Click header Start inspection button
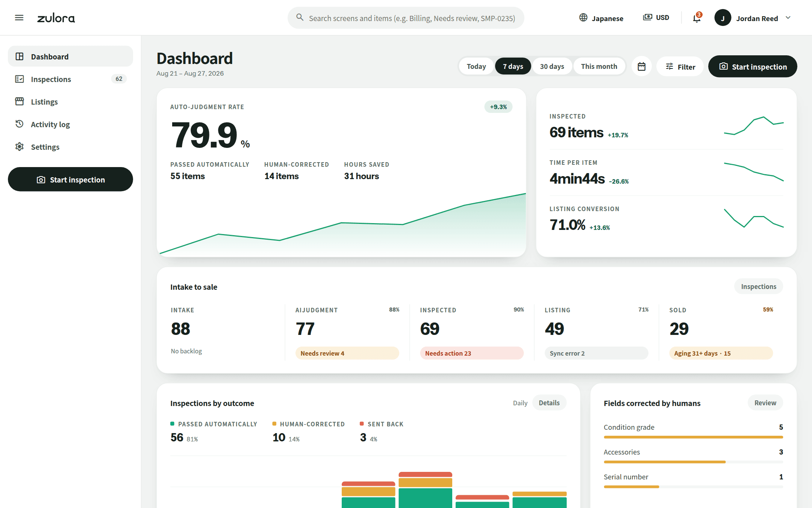Image resolution: width=812 pixels, height=508 pixels. pos(753,67)
